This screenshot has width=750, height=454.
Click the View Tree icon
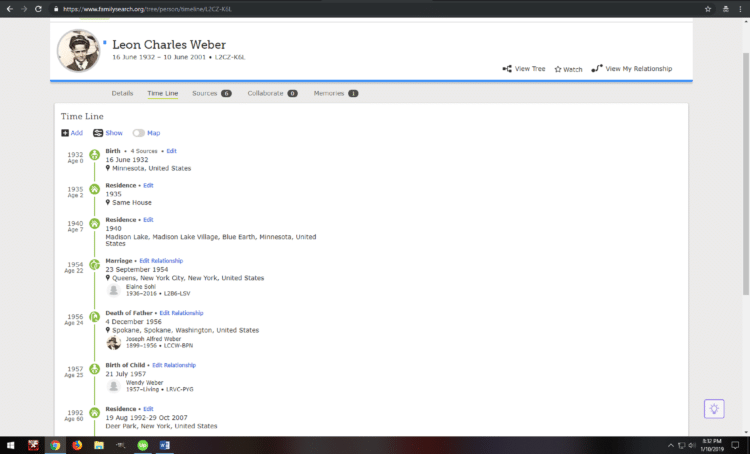click(507, 69)
